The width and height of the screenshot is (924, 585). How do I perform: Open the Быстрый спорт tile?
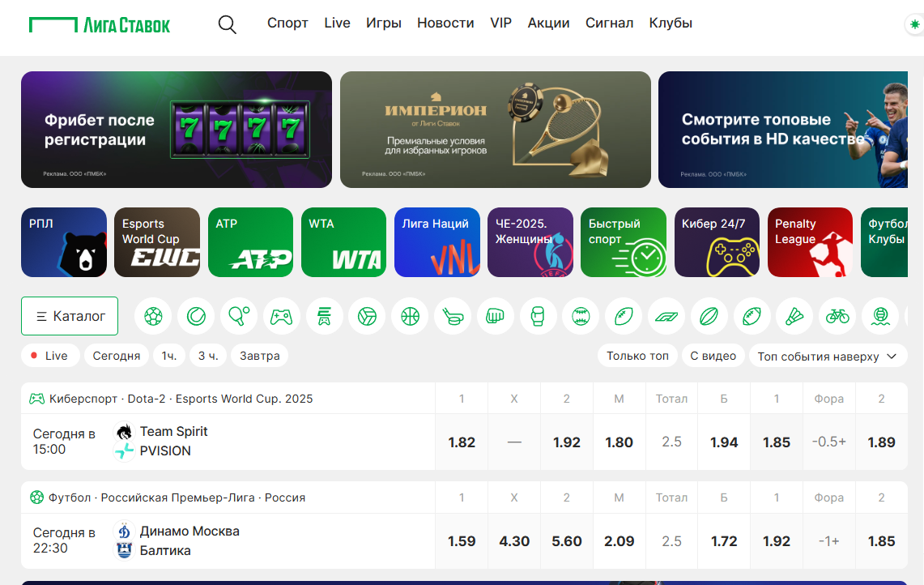pos(624,242)
